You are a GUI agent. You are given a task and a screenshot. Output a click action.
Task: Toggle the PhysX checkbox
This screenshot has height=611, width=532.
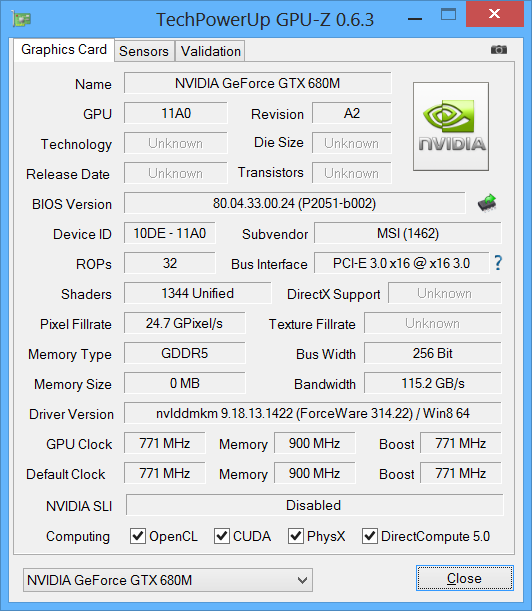[x=296, y=536]
